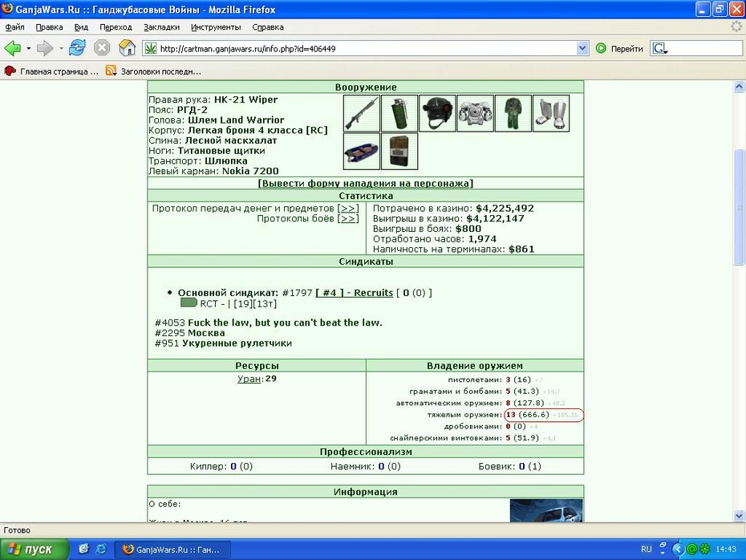This screenshot has width=746, height=560.
Task: Click the Шлюпка boat transport icon
Action: [362, 152]
